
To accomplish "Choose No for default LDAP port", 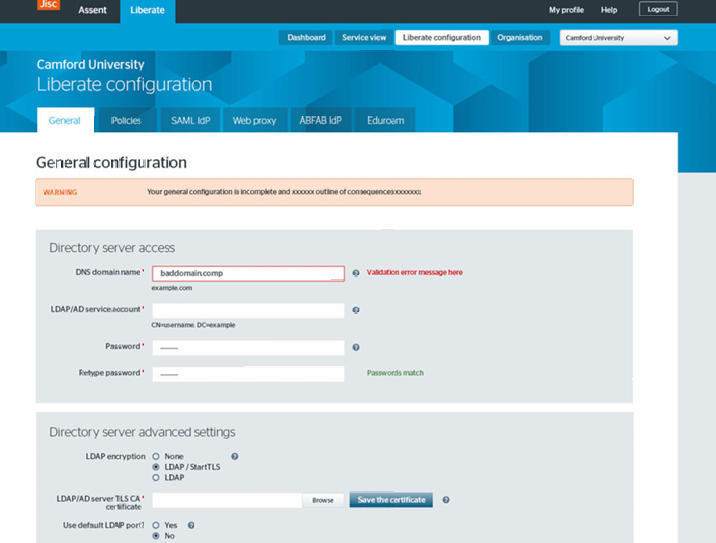I will 156,536.
